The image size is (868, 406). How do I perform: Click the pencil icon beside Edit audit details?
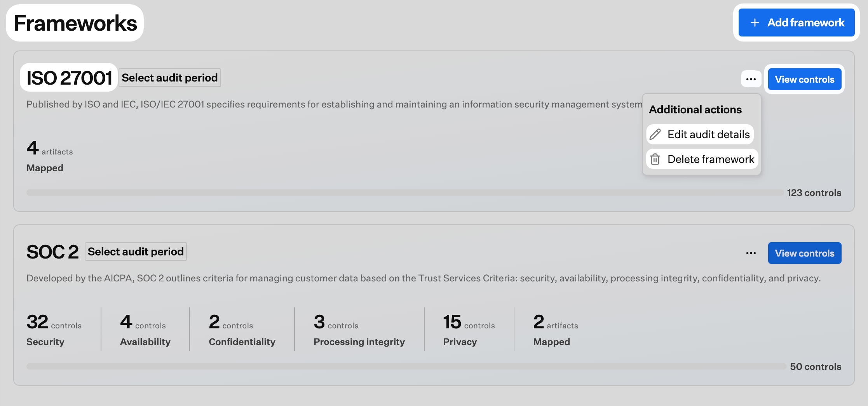[655, 134]
